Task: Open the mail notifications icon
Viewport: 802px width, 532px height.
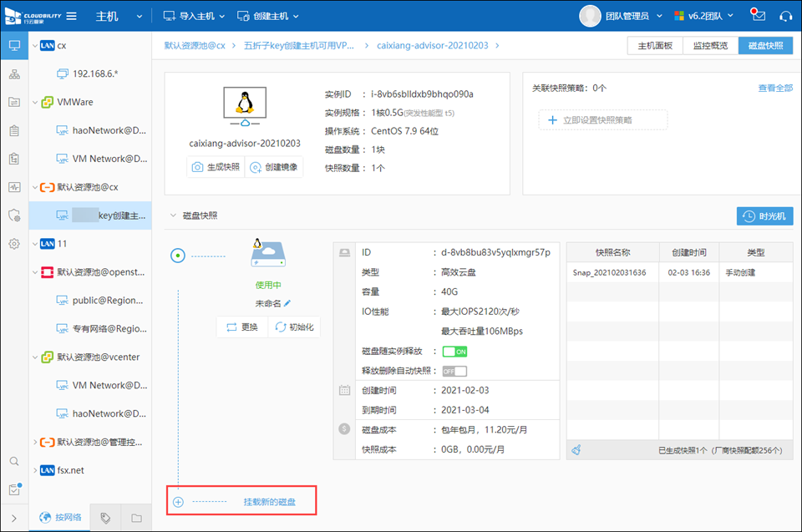Action: click(758, 15)
